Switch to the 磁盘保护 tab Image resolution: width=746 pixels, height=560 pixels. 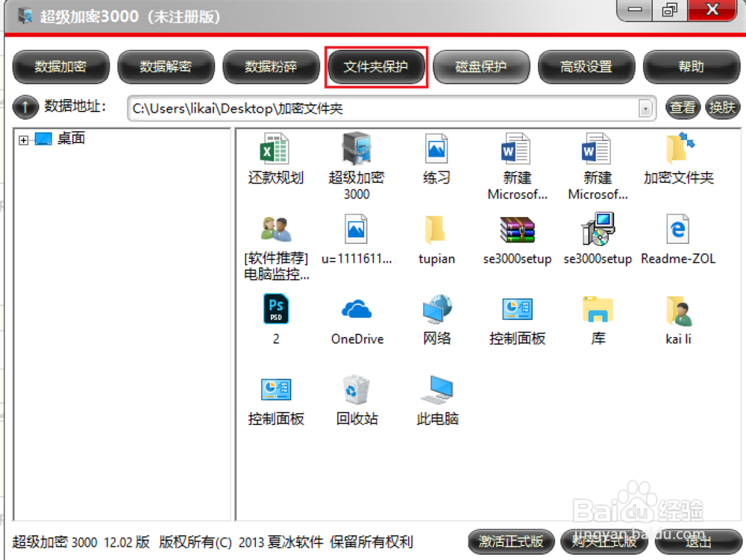pyautogui.click(x=481, y=66)
